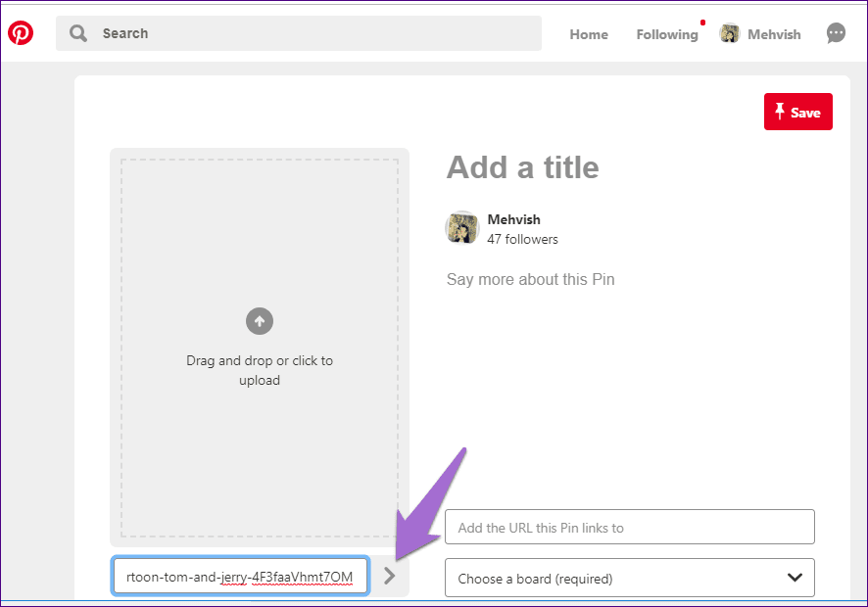
Task: Open the Following tab
Action: (x=667, y=34)
